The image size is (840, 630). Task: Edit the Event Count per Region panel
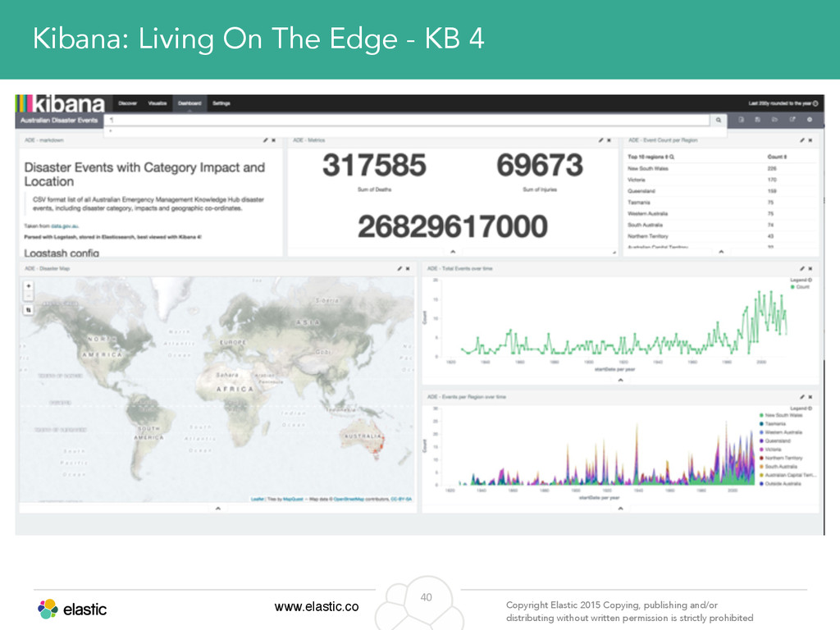802,140
